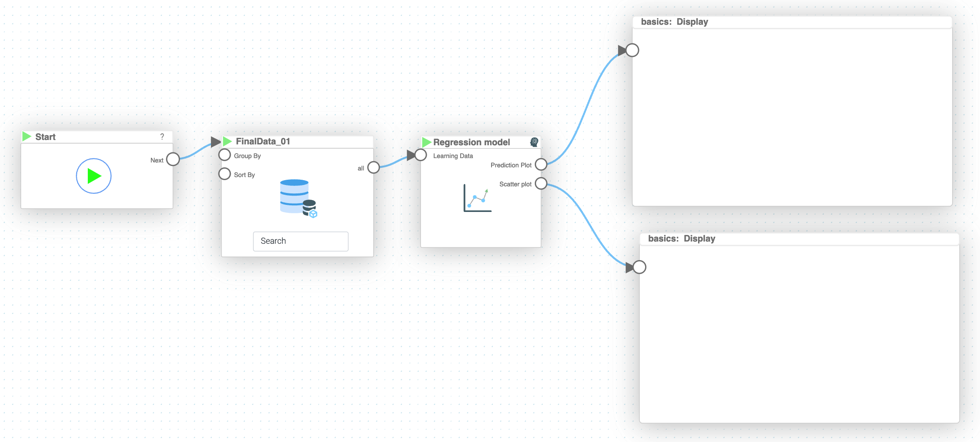Viewport: 980px width, 442px height.
Task: Click the green run triangle on Start header
Action: (27, 136)
